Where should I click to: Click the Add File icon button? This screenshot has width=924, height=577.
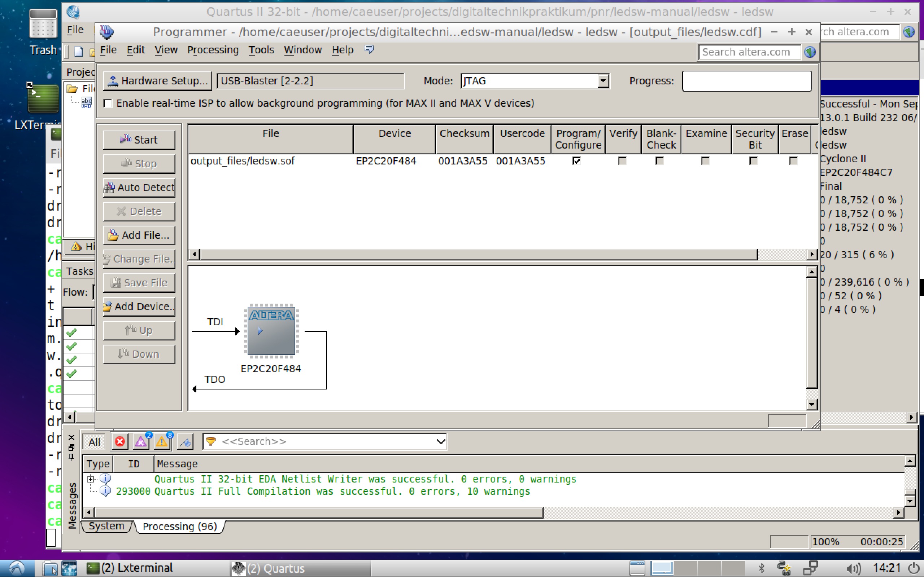click(x=140, y=235)
